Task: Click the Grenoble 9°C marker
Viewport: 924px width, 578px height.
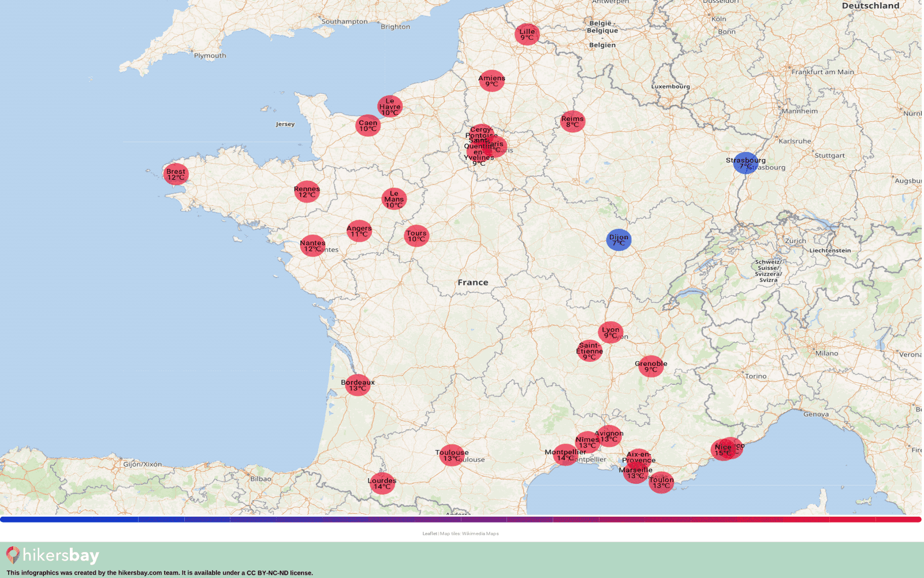Action: tap(651, 366)
